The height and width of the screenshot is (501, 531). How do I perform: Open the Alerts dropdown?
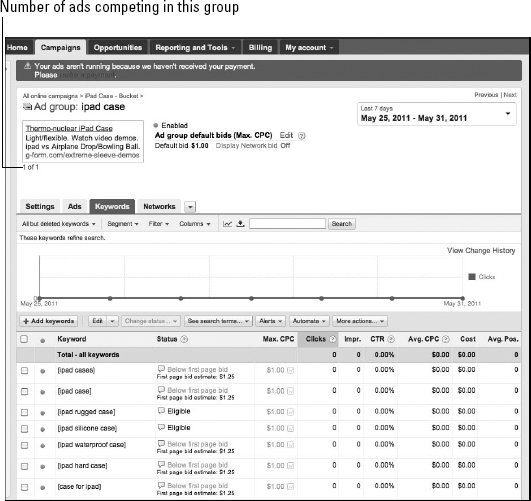pyautogui.click(x=270, y=321)
